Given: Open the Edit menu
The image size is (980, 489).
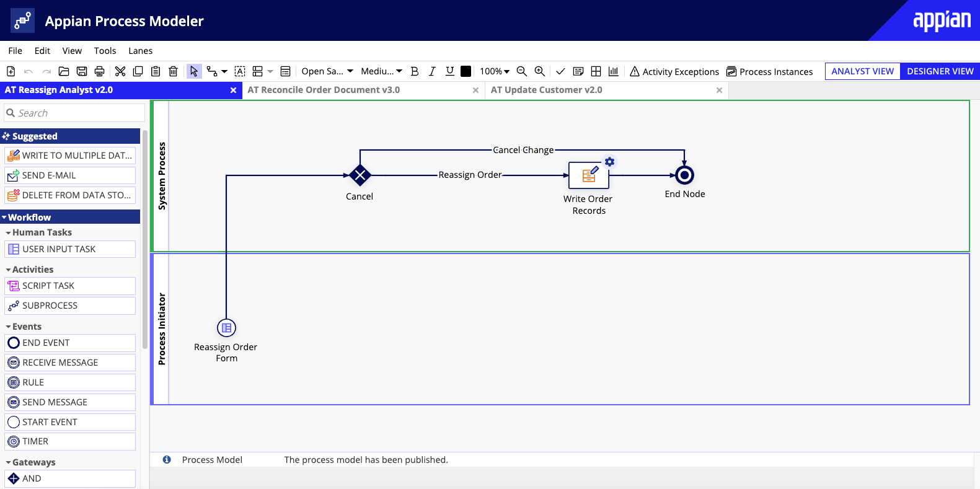Looking at the screenshot, I should coord(42,51).
